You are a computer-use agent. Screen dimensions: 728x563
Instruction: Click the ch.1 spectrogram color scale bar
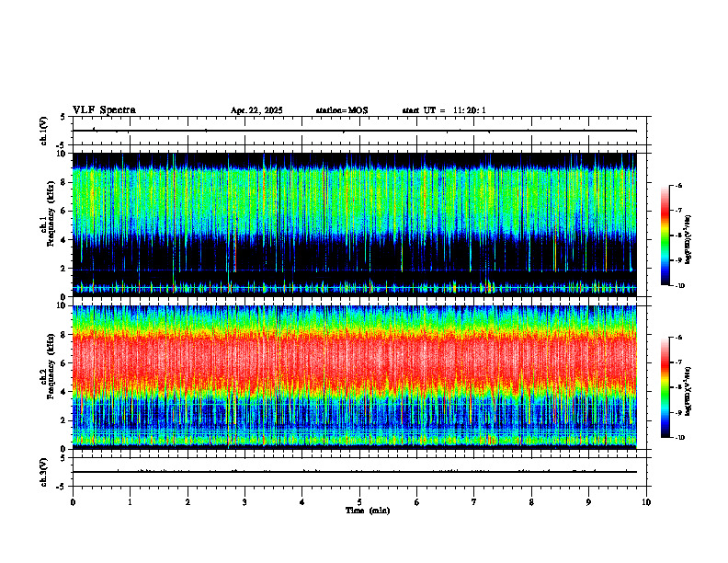click(665, 236)
